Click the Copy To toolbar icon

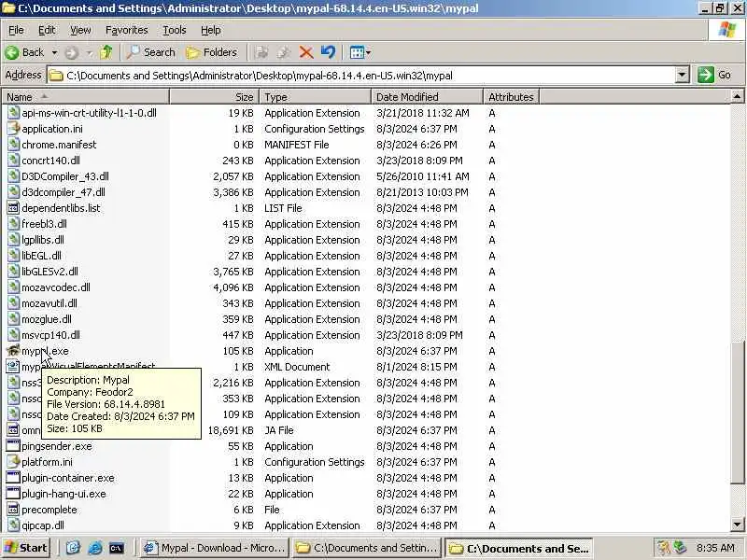(284, 52)
